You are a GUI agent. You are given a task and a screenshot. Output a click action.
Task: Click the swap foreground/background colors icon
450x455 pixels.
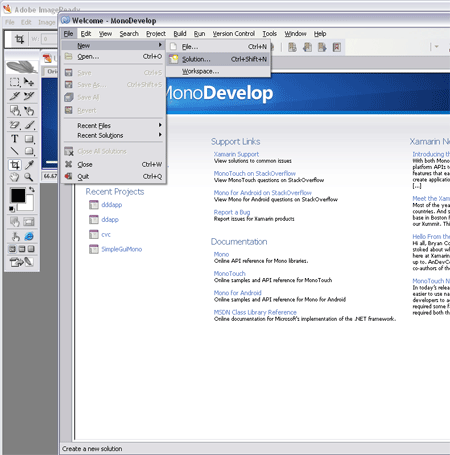pyautogui.click(x=31, y=189)
